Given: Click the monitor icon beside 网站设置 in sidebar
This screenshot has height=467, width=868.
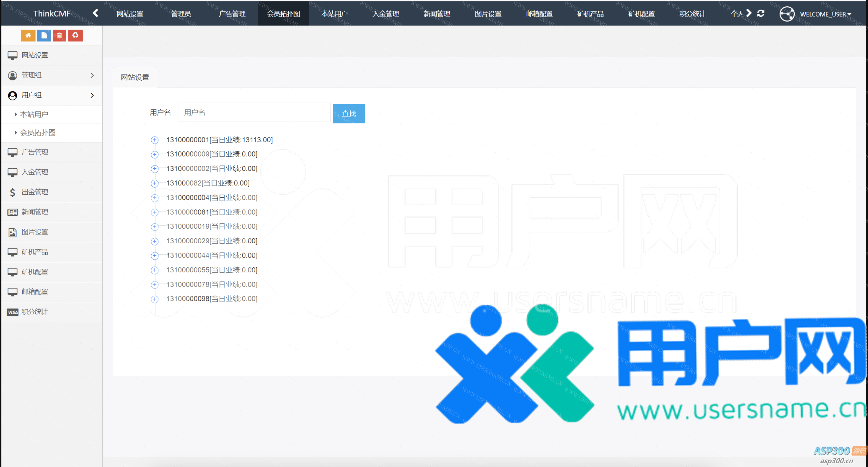Looking at the screenshot, I should point(13,55).
